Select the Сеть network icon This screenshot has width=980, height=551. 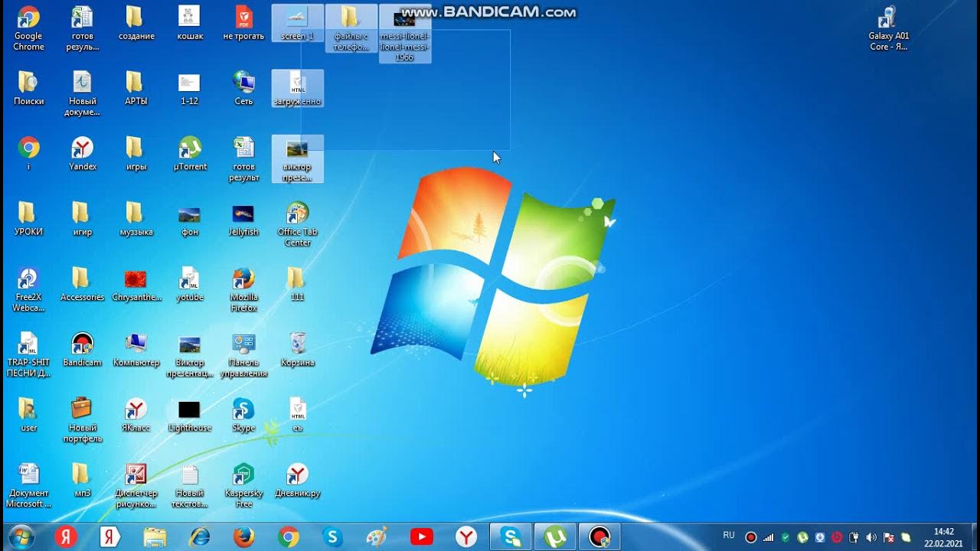[x=243, y=88]
